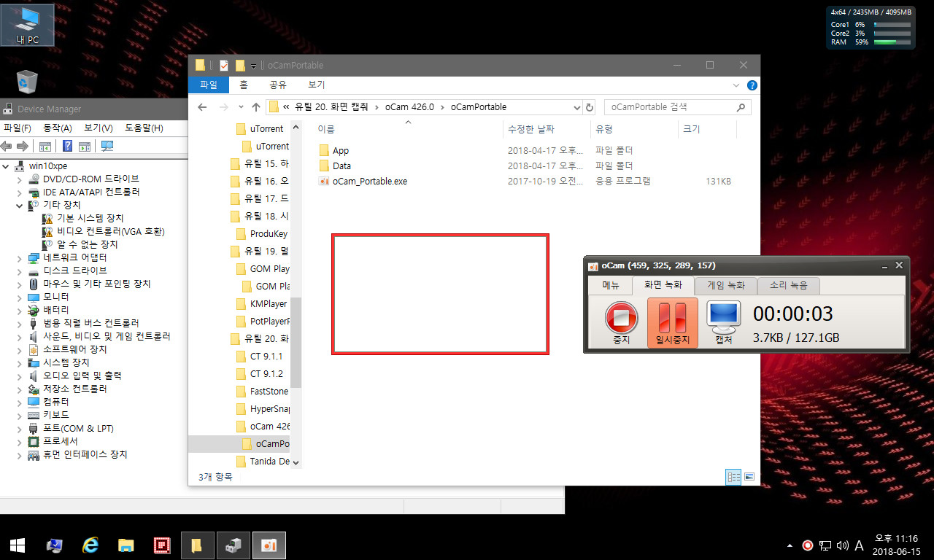The width and height of the screenshot is (934, 560).
Task: Click Device Manager forward arrow toolbar icon
Action: (23, 147)
